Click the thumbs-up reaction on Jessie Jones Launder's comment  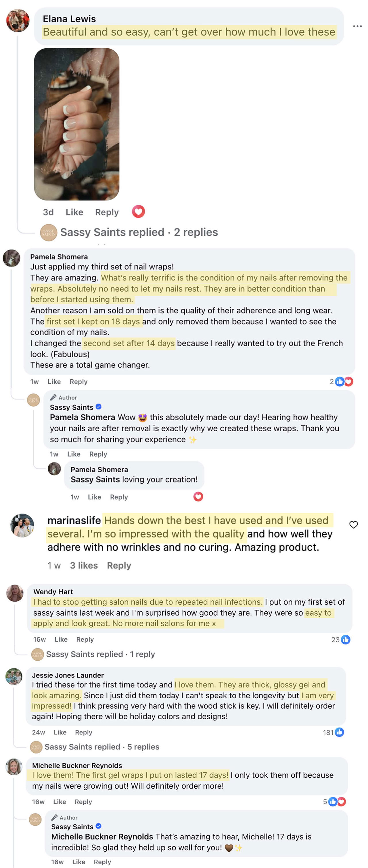[339, 732]
